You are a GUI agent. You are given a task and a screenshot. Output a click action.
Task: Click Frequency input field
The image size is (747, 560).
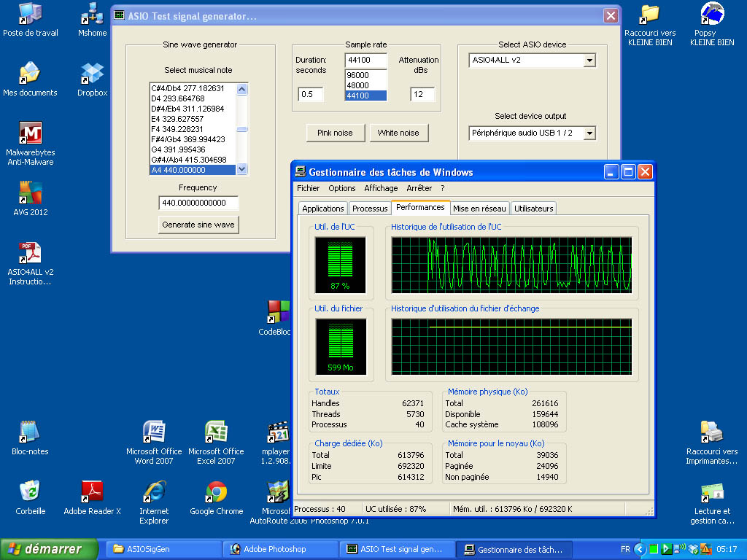tap(198, 203)
